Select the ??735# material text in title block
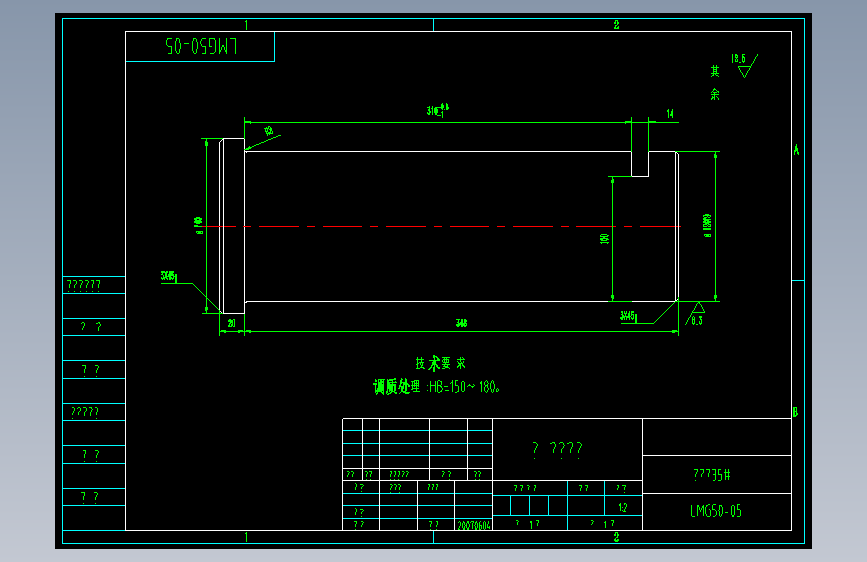Image resolution: width=867 pixels, height=562 pixels. click(x=712, y=475)
